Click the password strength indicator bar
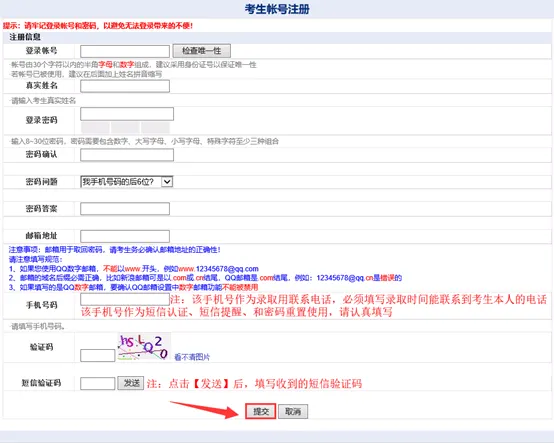The height and width of the screenshot is (443, 554). [125, 128]
